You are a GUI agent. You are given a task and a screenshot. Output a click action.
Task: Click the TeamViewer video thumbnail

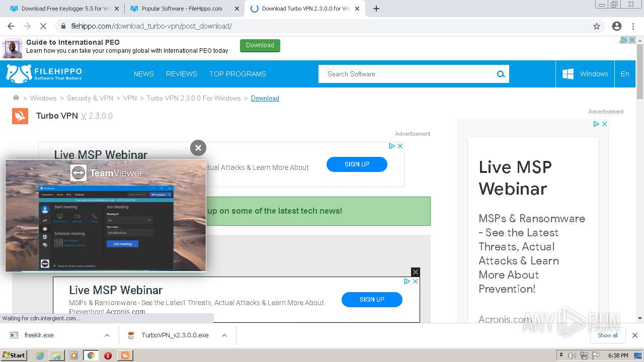[106, 216]
